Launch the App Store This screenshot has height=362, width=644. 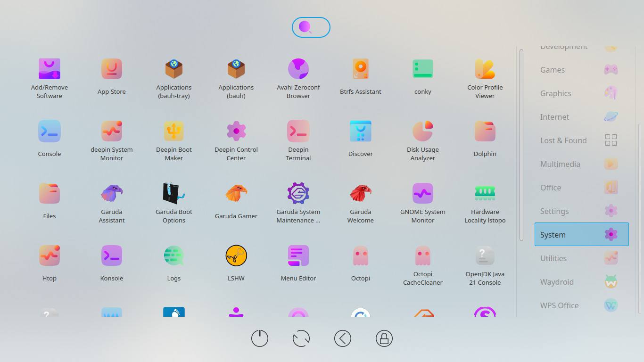coord(112,78)
